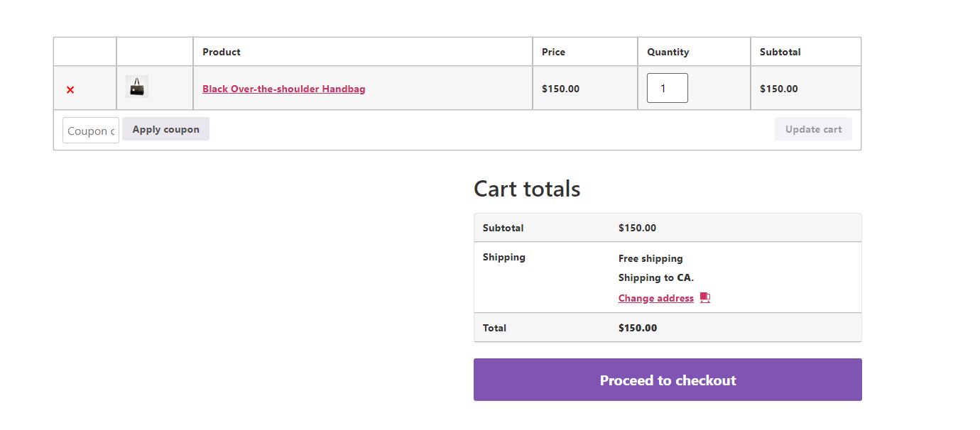Screen dimensions: 980x430
Task: Click the Product column header
Action: [x=221, y=51]
